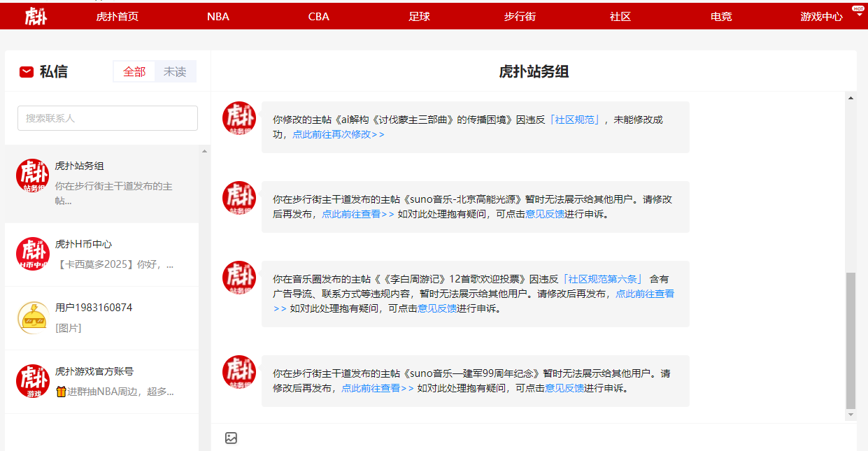Select avatar of 用户1983160874
This screenshot has width=868, height=451.
pos(33,317)
